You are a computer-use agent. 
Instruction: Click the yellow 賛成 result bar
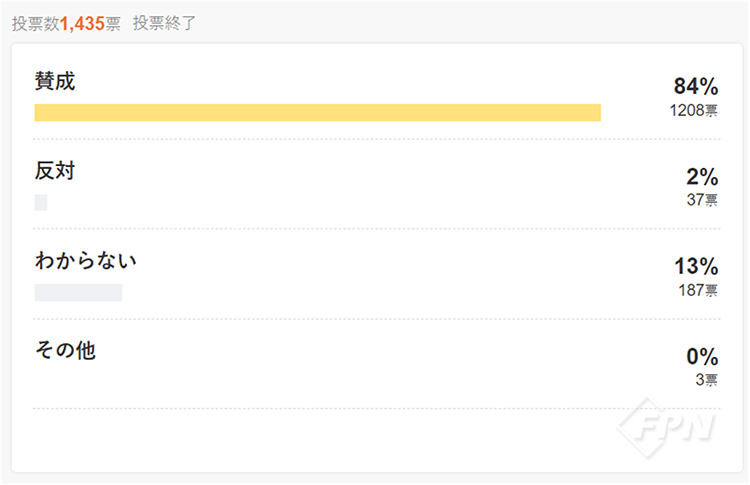[317, 112]
